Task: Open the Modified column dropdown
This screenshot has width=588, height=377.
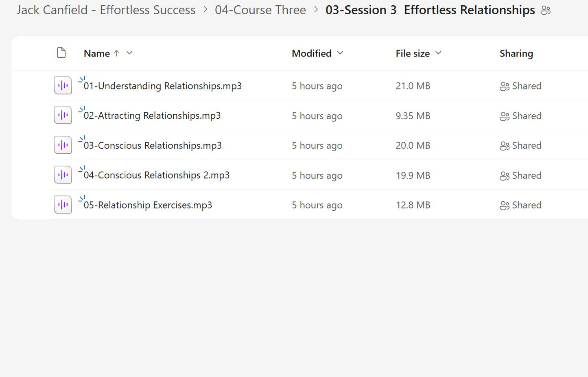Action: (340, 53)
